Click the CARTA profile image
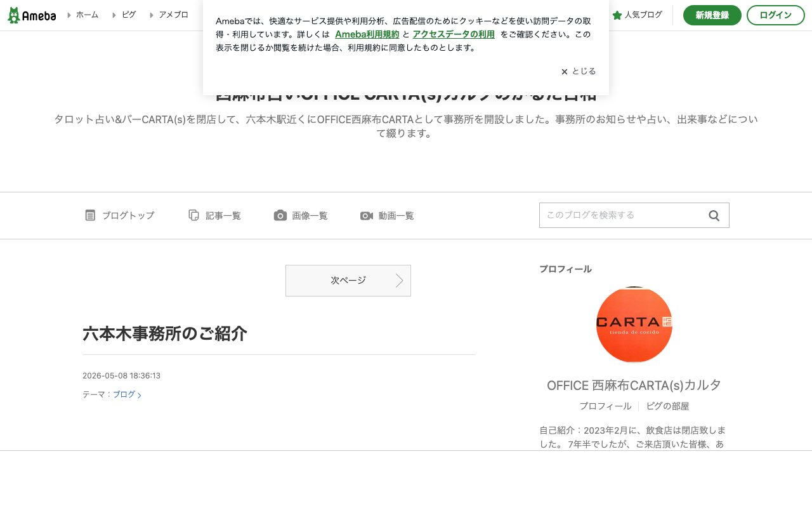812x508 pixels. 634,324
